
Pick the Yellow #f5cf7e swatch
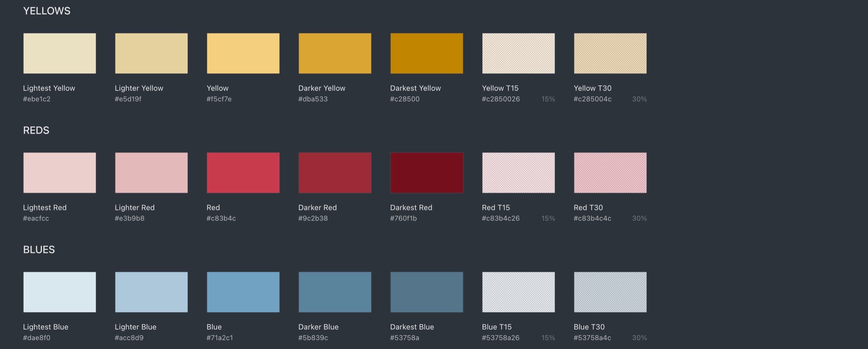tap(243, 53)
